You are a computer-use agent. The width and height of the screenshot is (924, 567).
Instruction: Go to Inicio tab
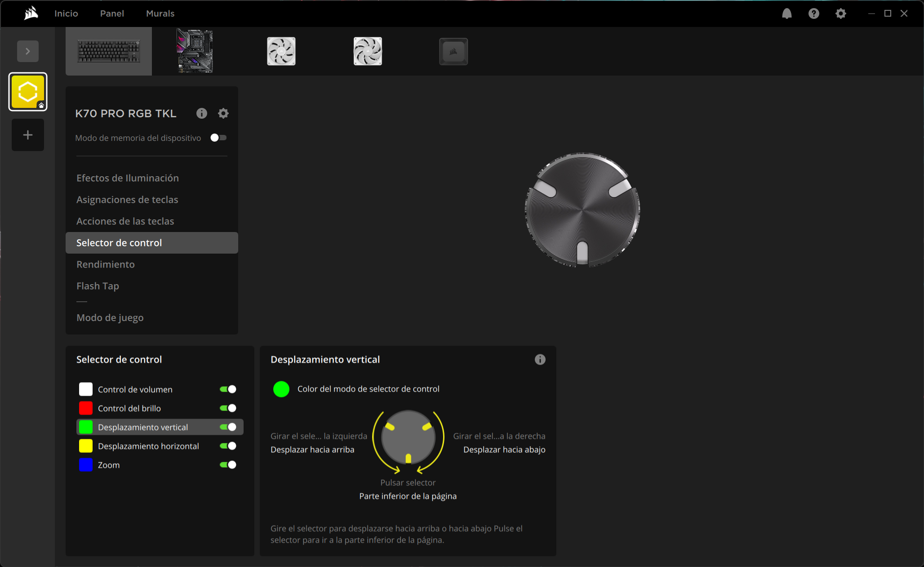pos(66,13)
